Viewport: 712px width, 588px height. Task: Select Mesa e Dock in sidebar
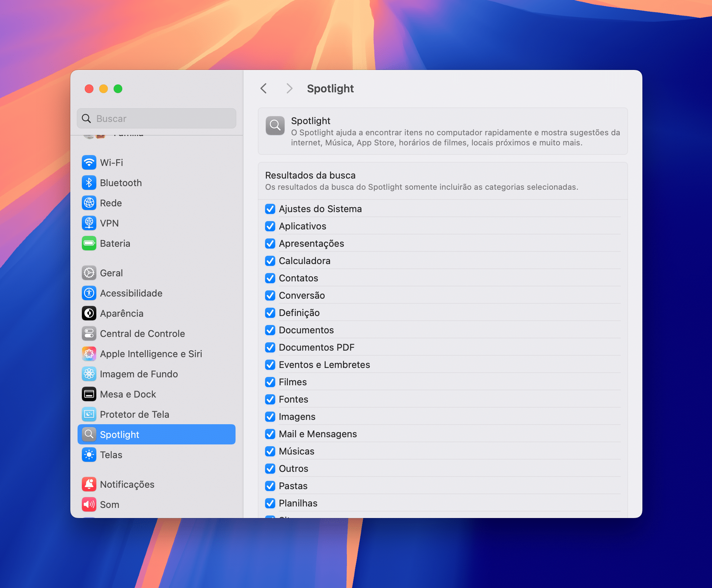pyautogui.click(x=157, y=394)
